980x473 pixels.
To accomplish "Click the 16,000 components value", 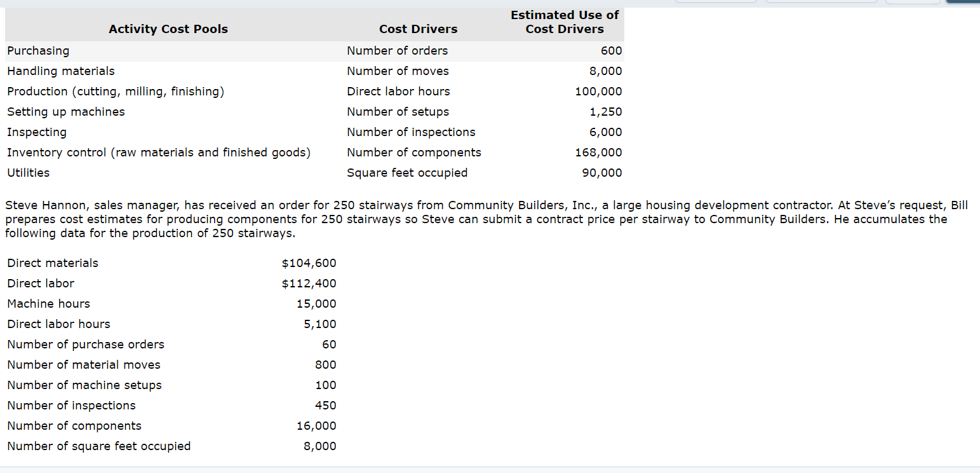I will (x=316, y=425).
